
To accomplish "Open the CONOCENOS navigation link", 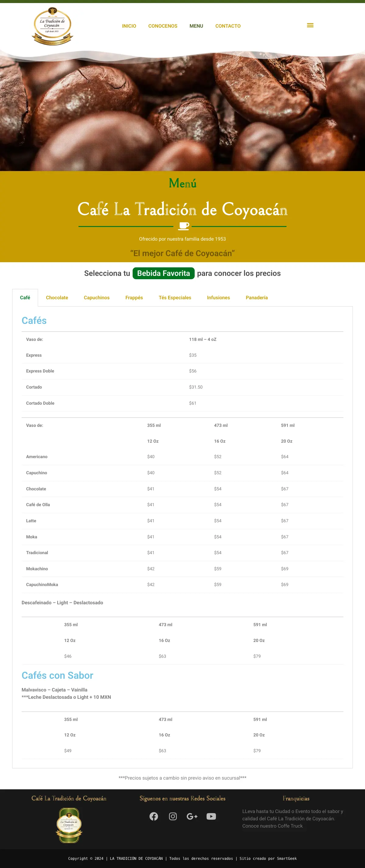I will [163, 26].
